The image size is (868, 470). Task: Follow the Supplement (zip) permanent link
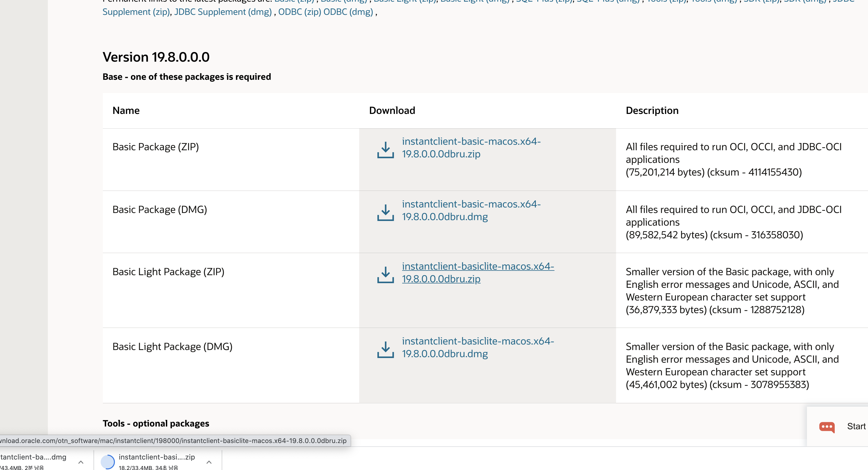[136, 12]
